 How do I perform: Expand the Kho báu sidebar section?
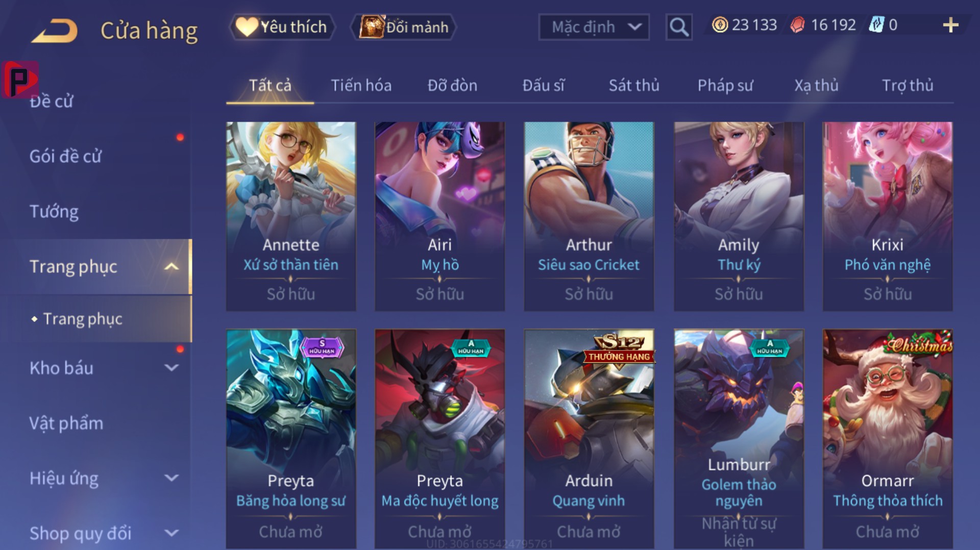coord(172,368)
